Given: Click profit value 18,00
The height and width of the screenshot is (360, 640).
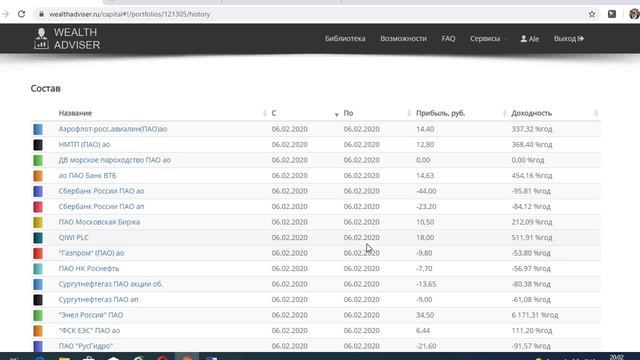Looking at the screenshot, I should point(425,238).
